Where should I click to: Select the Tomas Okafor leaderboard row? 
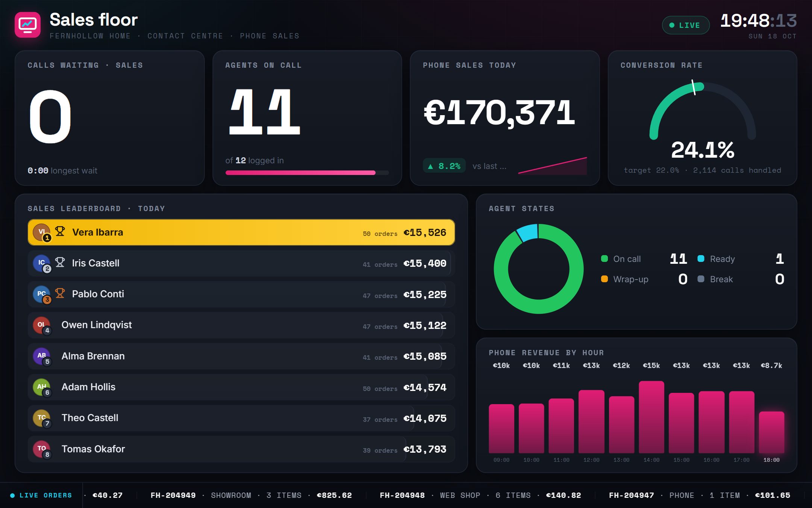[241, 449]
